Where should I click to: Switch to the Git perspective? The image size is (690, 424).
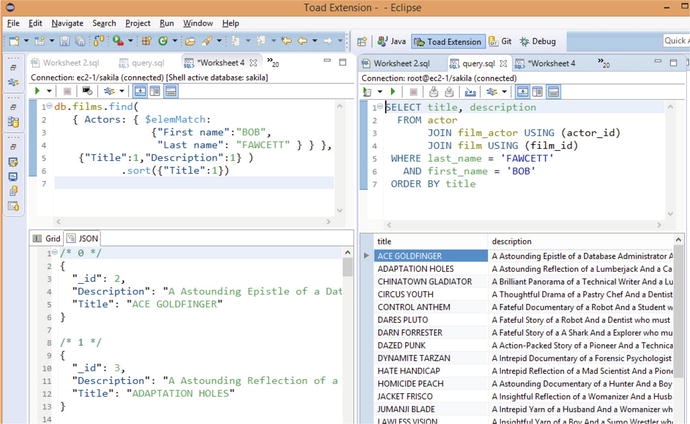click(500, 41)
